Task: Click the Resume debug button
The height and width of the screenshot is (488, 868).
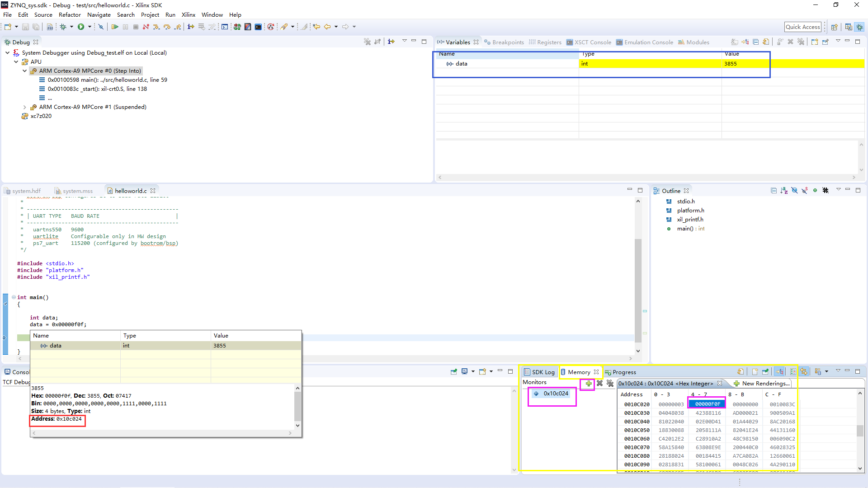Action: (x=115, y=27)
